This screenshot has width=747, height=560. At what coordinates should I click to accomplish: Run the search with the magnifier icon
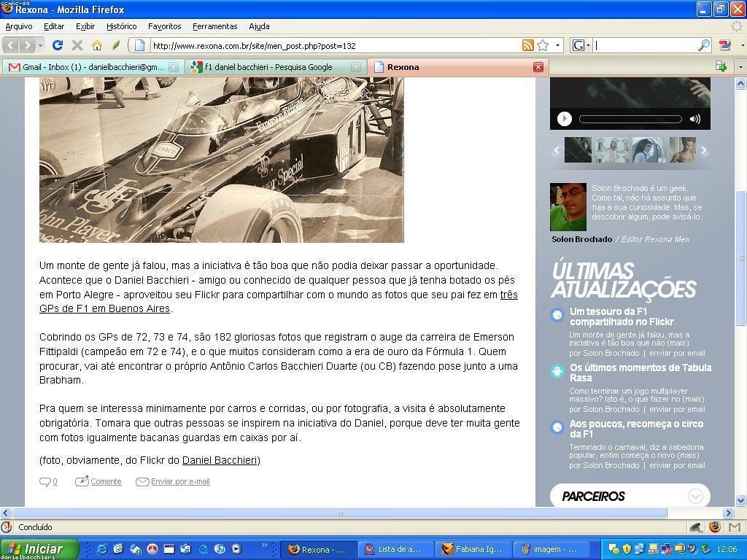[703, 45]
